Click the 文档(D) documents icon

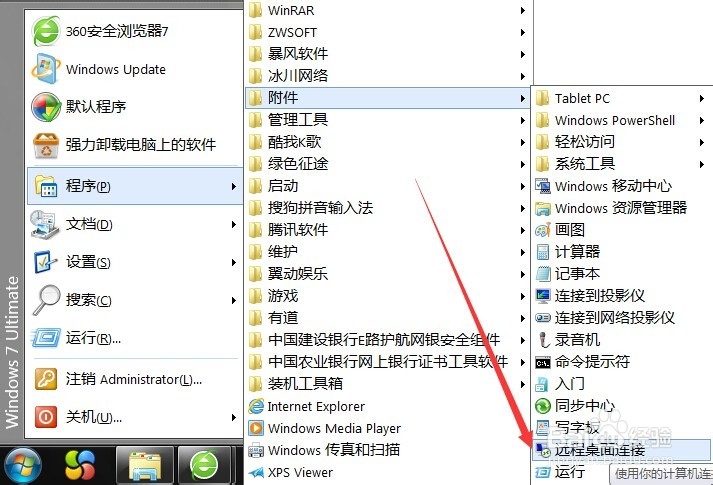coord(45,224)
